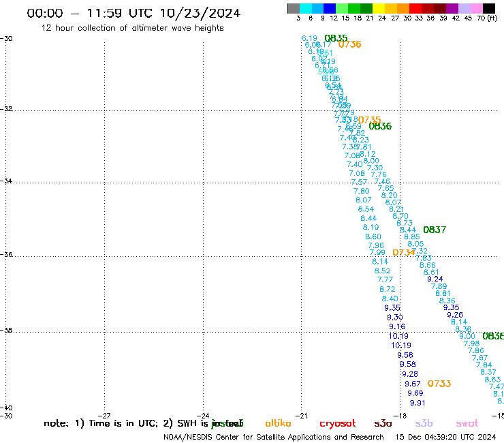
Task: Click the latitude axis label -34
Action: [x=6, y=181]
